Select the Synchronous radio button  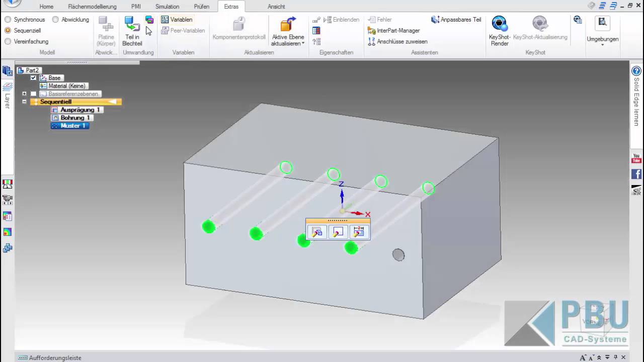tap(8, 20)
